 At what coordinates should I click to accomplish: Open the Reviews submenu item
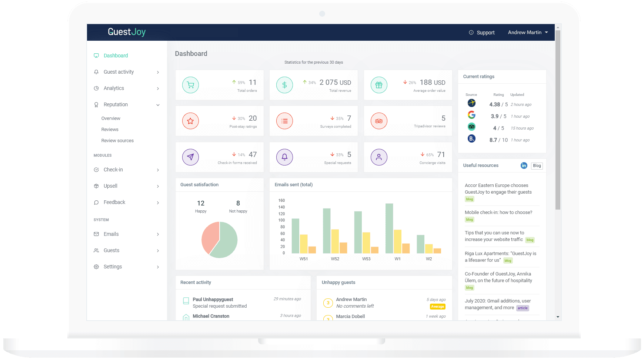[x=110, y=129]
